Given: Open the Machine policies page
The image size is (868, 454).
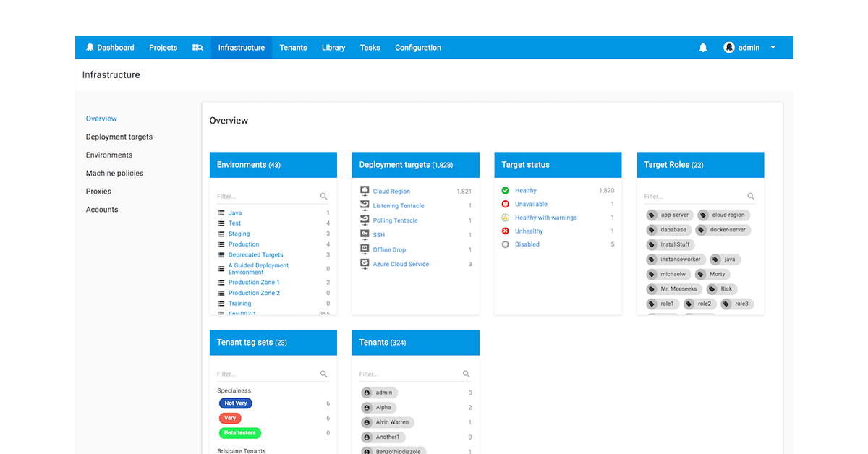Looking at the screenshot, I should pos(114,173).
